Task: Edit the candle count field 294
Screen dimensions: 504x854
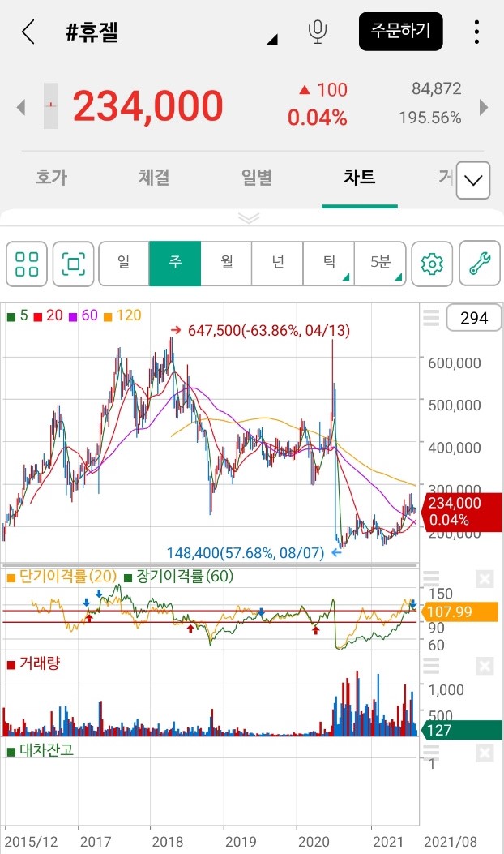Action: coord(473,318)
